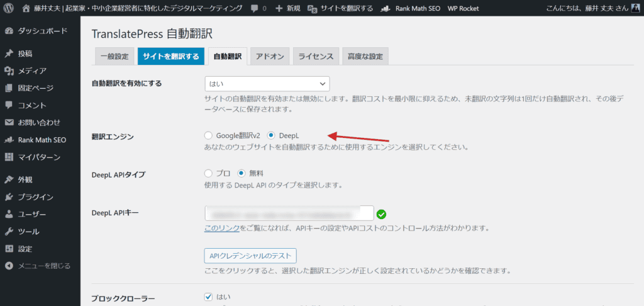Choose the 無料 DeepL API type
Screen dimensions: 644x306
coord(241,173)
